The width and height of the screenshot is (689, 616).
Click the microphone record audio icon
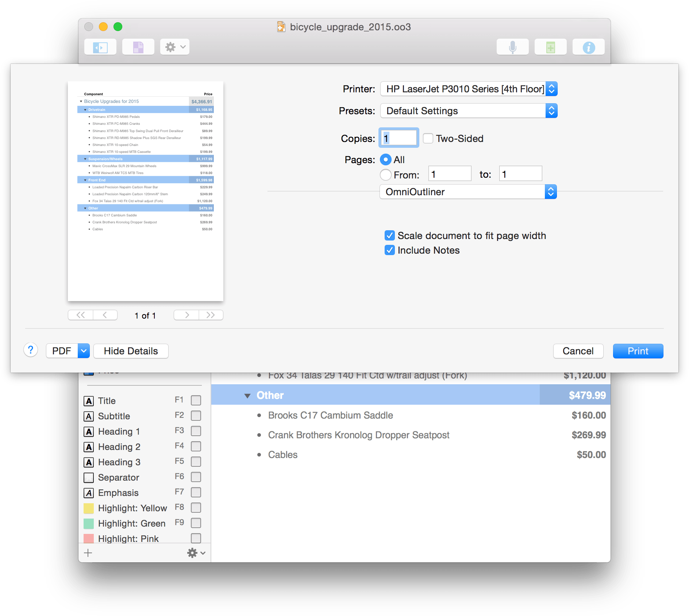tap(513, 47)
